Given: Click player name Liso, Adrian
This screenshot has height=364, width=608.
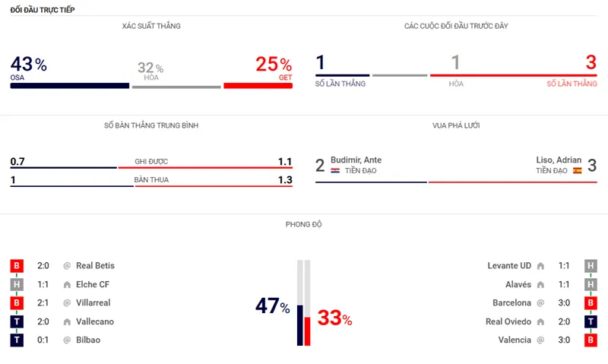Looking at the screenshot, I should pyautogui.click(x=558, y=160).
